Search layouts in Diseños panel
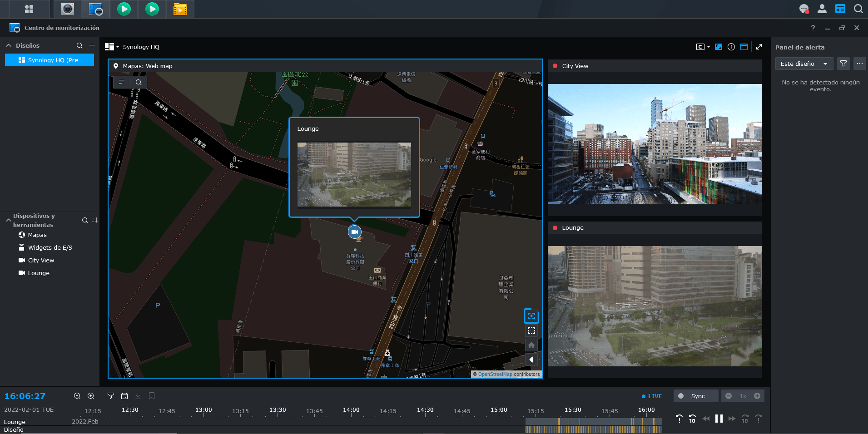 [x=79, y=45]
